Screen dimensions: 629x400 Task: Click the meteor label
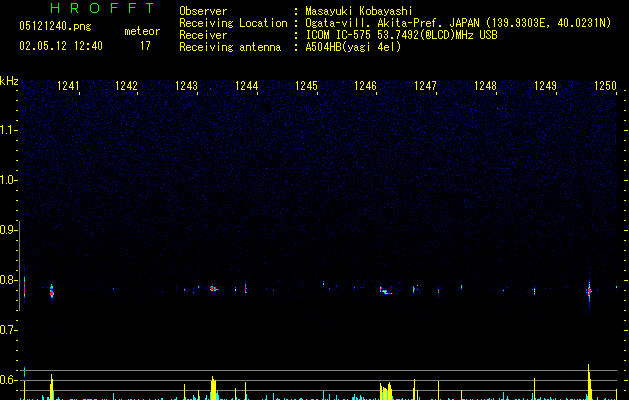coord(142,31)
